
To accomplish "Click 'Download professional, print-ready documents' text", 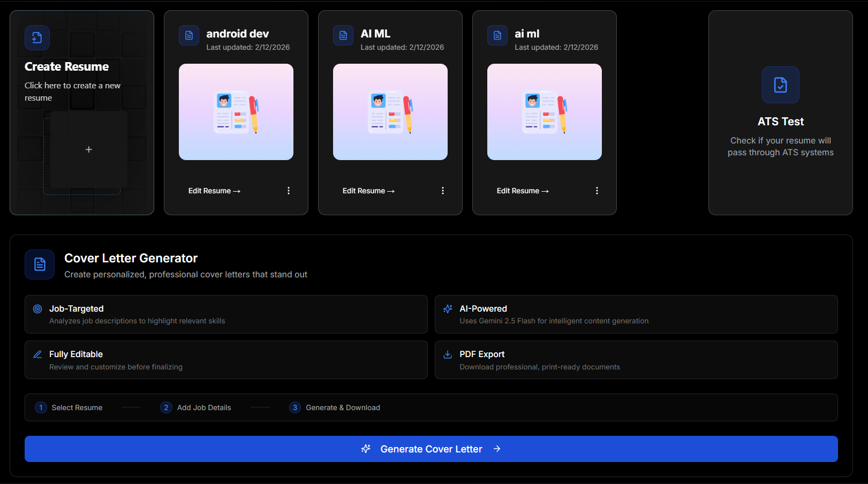I will pyautogui.click(x=540, y=367).
